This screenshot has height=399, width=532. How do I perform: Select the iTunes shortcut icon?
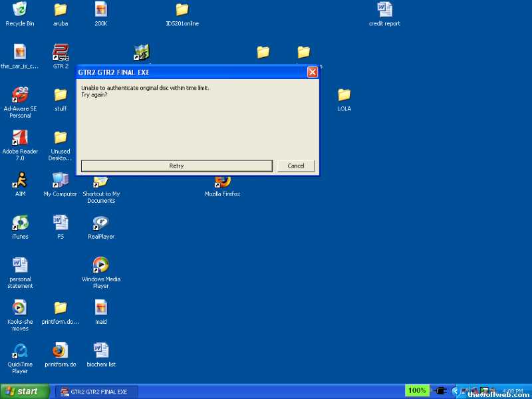20,223
